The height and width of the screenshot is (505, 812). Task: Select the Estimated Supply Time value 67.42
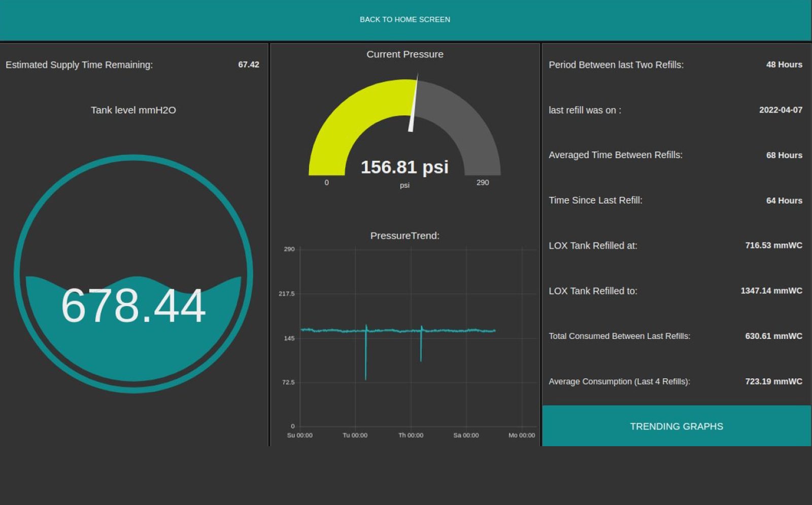(248, 64)
